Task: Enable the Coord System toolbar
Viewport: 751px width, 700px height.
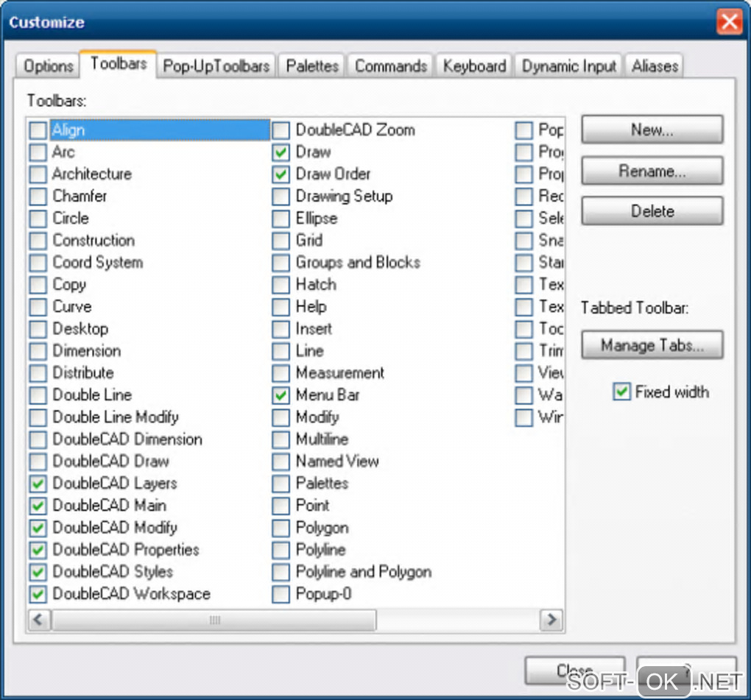Action: [x=38, y=262]
